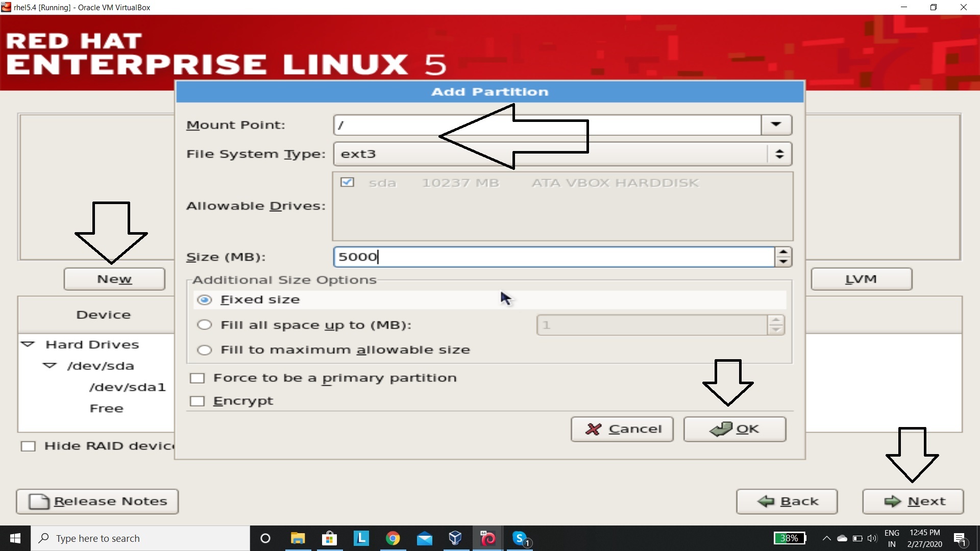Open the Mail app in the taskbar
The height and width of the screenshot is (551, 980).
tap(424, 538)
